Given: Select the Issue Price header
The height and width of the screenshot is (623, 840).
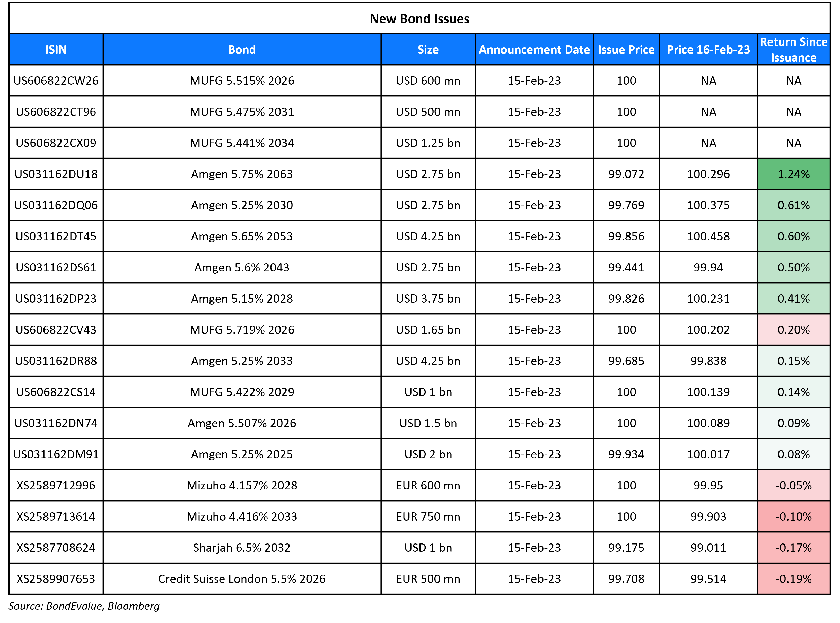Looking at the screenshot, I should [626, 49].
